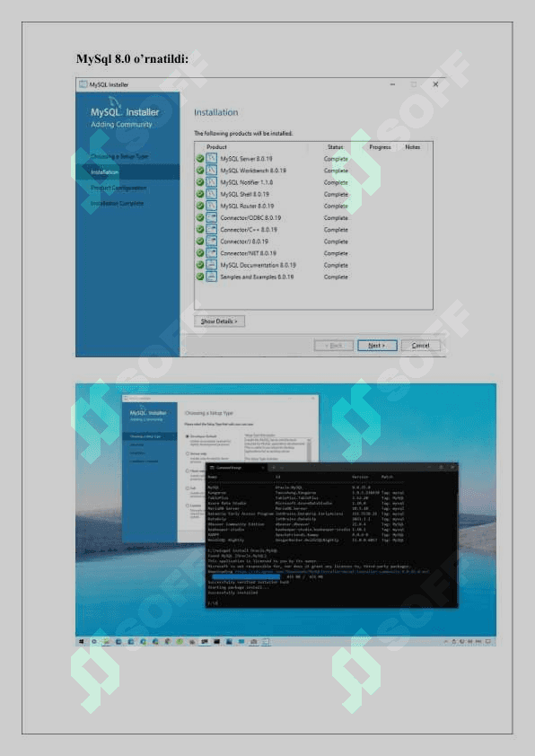The image size is (535, 756).
Task: Open the new tab dropdown in Command Prompt
Action: pos(282,467)
